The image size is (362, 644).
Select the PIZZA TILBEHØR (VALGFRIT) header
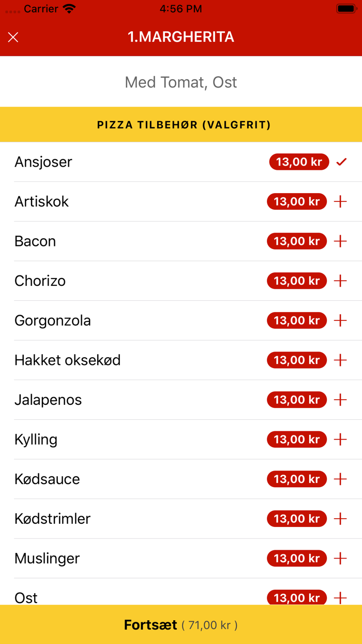click(x=181, y=124)
